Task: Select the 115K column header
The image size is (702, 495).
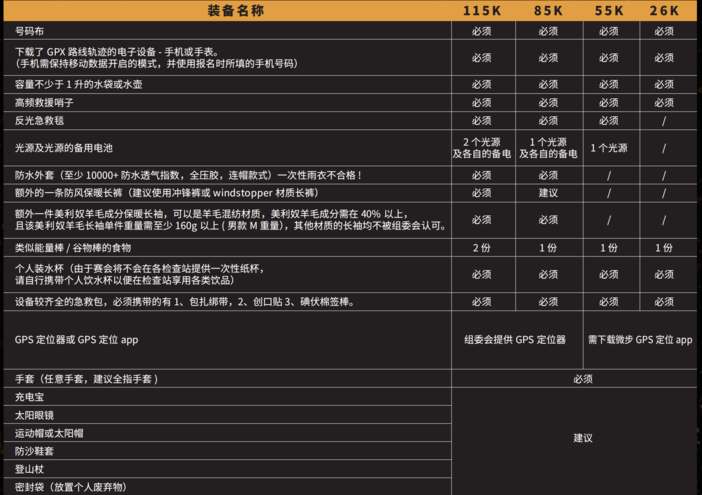Action: 481,11
